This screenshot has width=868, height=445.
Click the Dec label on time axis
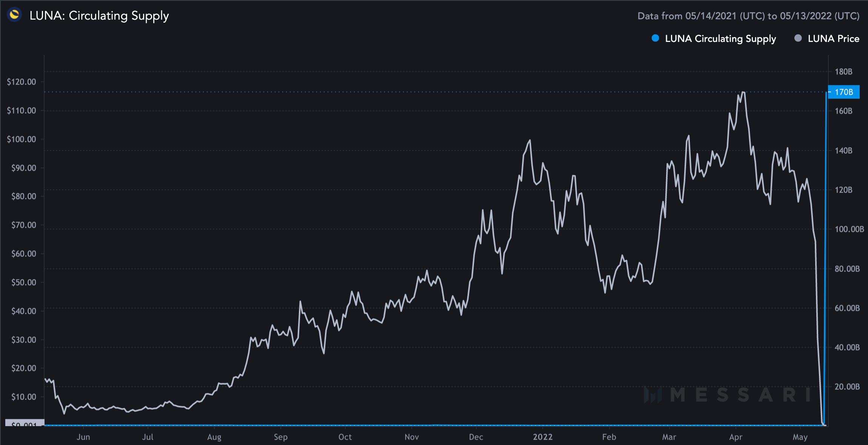pyautogui.click(x=476, y=437)
